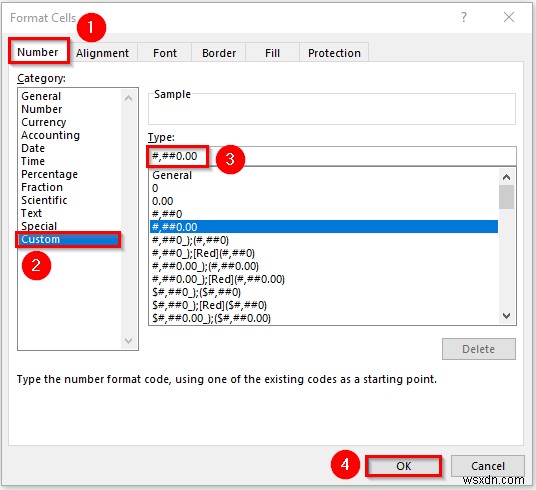
Task: Choose the Percentage category
Action: (x=49, y=174)
